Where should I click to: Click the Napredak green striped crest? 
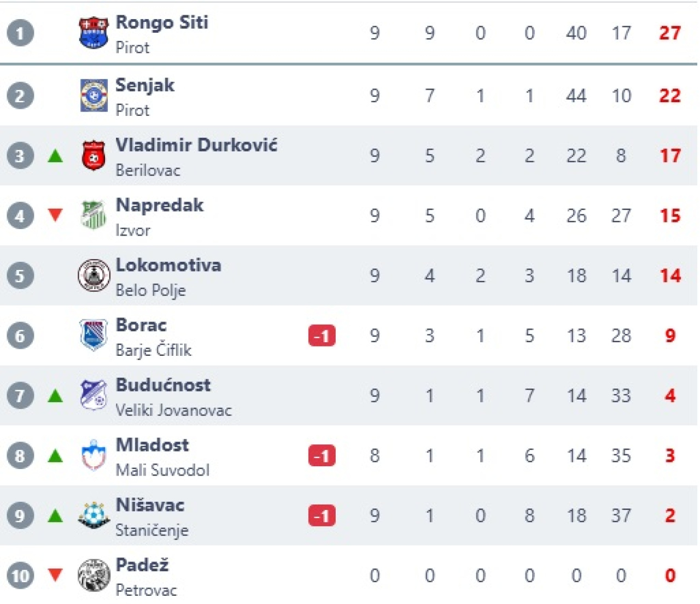pos(94,215)
